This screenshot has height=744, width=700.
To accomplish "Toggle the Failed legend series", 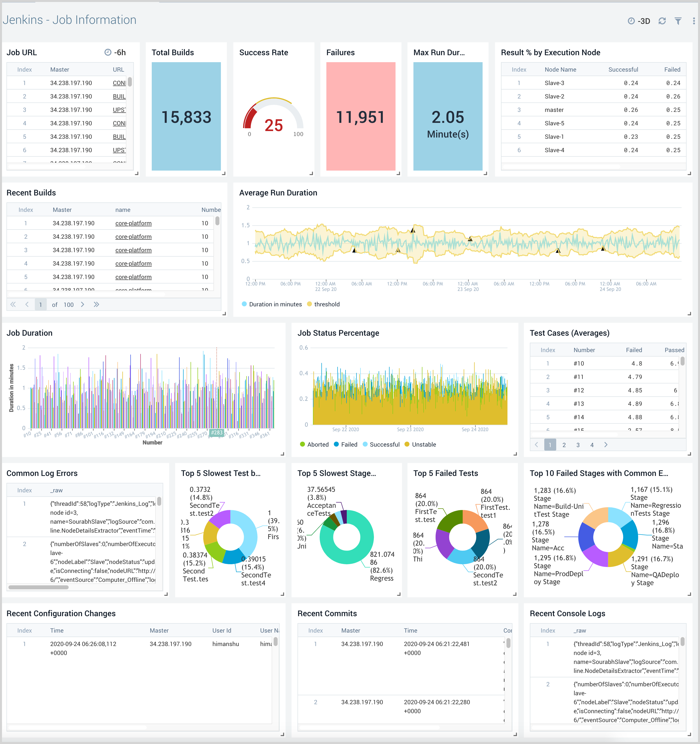I will (x=349, y=444).
